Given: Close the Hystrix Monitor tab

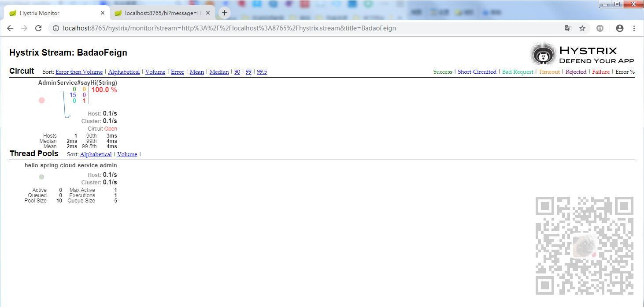Looking at the screenshot, I should (x=103, y=13).
